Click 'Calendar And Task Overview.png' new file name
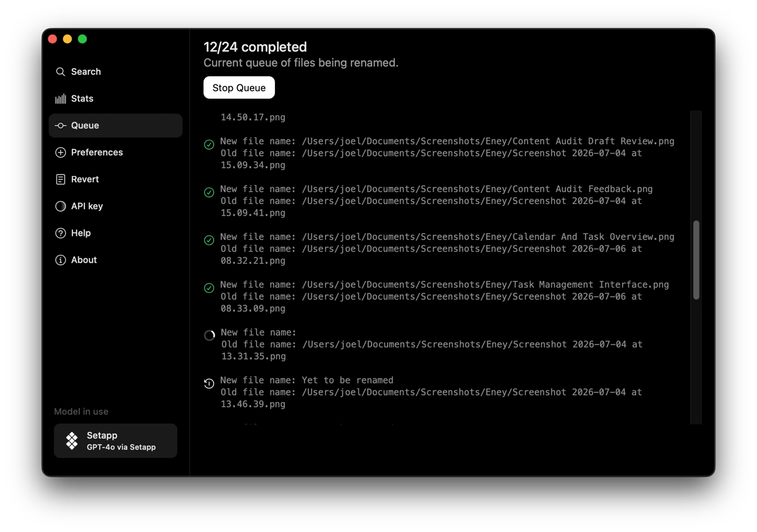757x532 pixels. tap(593, 236)
